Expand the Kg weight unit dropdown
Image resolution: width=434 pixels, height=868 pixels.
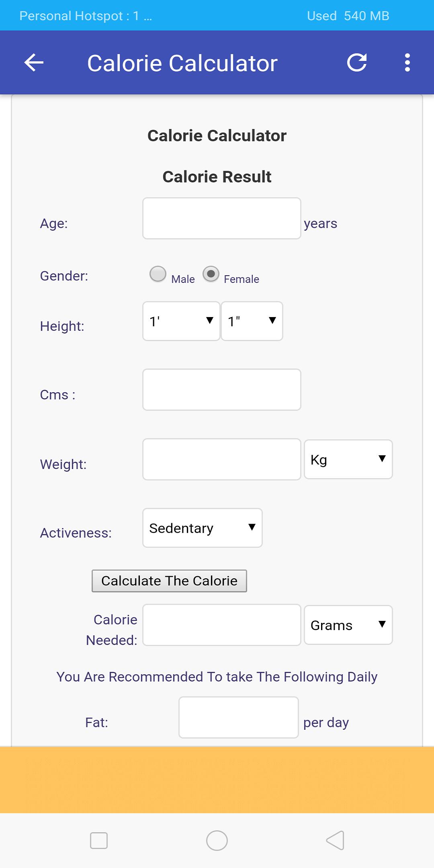coord(348,459)
